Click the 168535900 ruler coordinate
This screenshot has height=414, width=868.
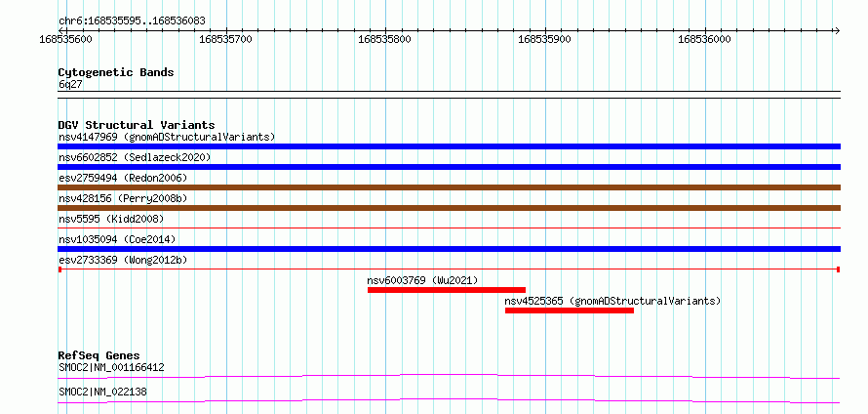tap(544, 39)
